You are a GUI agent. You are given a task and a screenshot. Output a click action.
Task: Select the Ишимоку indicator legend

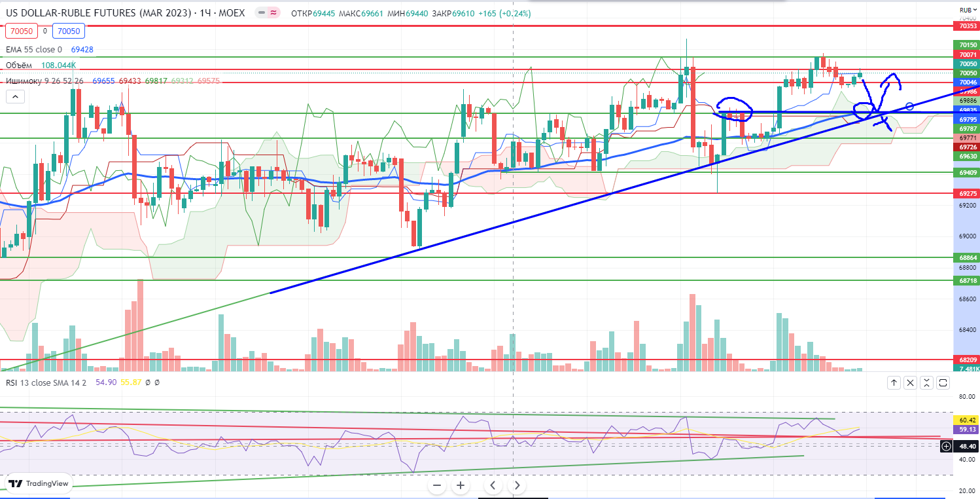[x=44, y=81]
